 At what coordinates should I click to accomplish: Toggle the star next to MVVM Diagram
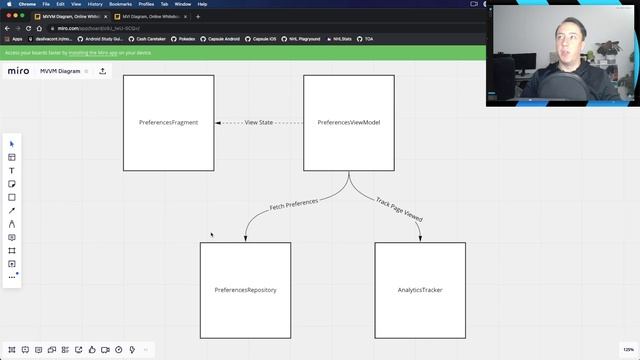[86, 71]
